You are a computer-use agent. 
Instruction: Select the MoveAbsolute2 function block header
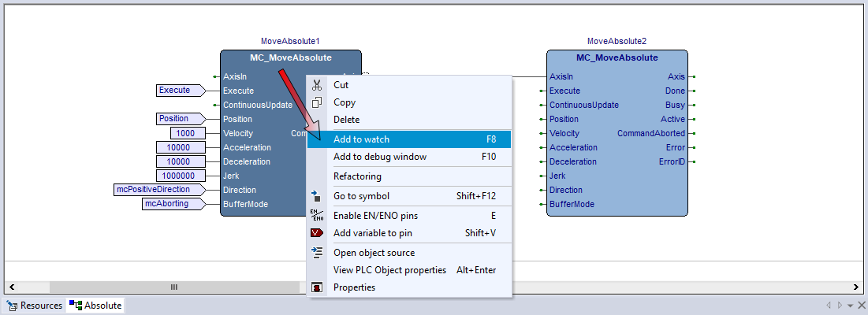click(617, 57)
